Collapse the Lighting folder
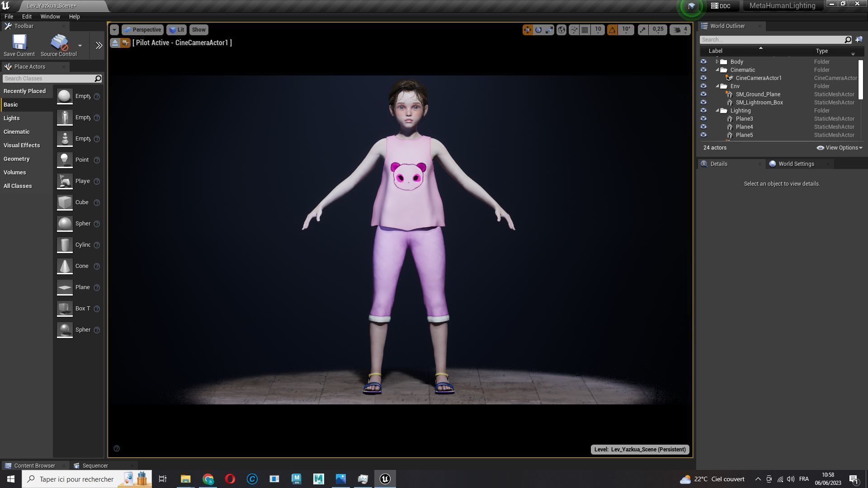The image size is (868, 488). [x=717, y=111]
